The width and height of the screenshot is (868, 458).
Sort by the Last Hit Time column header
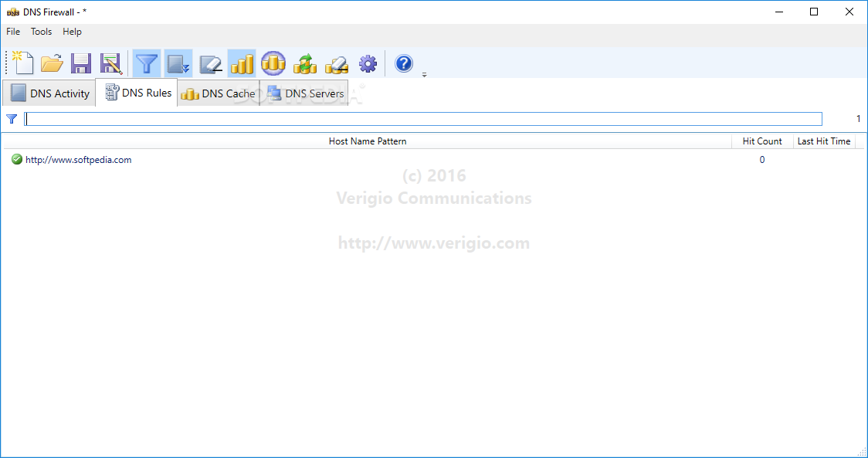pyautogui.click(x=824, y=141)
